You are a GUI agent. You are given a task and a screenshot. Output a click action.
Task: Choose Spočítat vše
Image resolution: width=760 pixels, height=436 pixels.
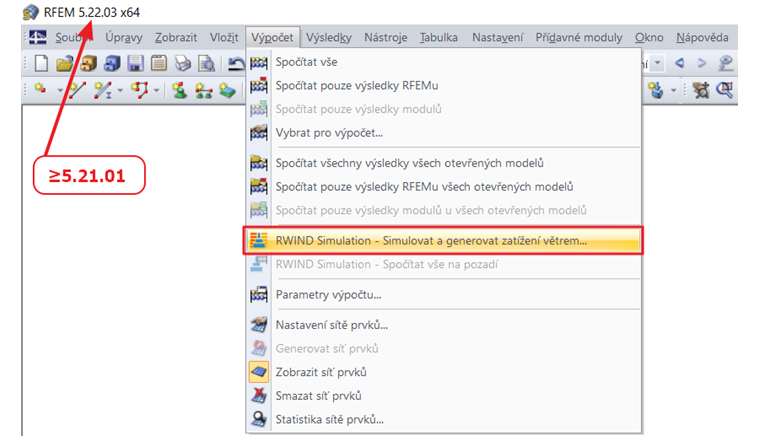point(445,62)
